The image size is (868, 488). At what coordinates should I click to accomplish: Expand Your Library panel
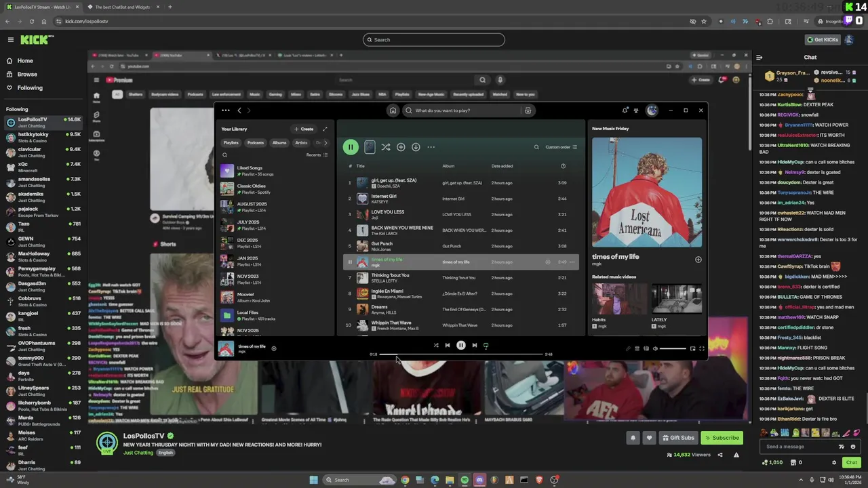point(325,129)
